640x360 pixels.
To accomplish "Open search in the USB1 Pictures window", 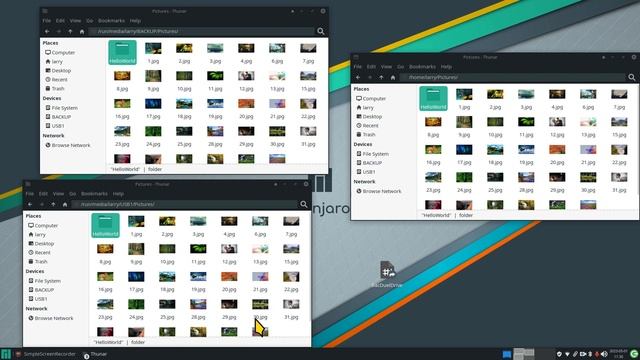I will (x=304, y=204).
